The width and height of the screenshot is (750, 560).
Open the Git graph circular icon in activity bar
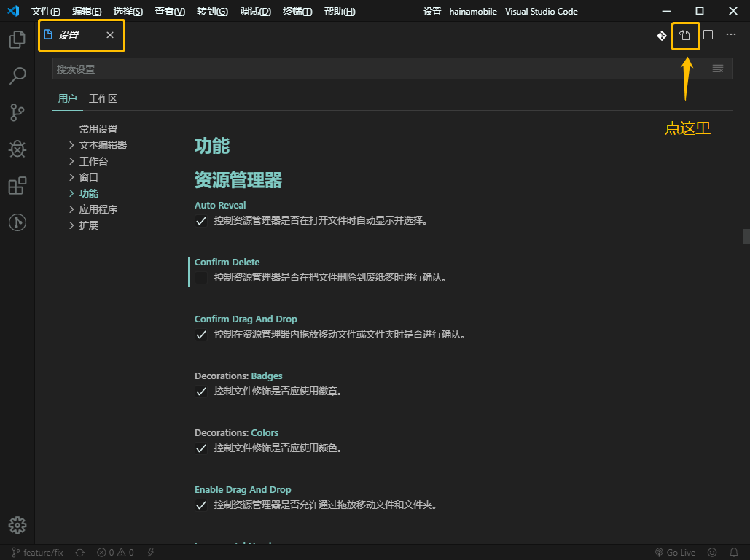[x=17, y=222]
